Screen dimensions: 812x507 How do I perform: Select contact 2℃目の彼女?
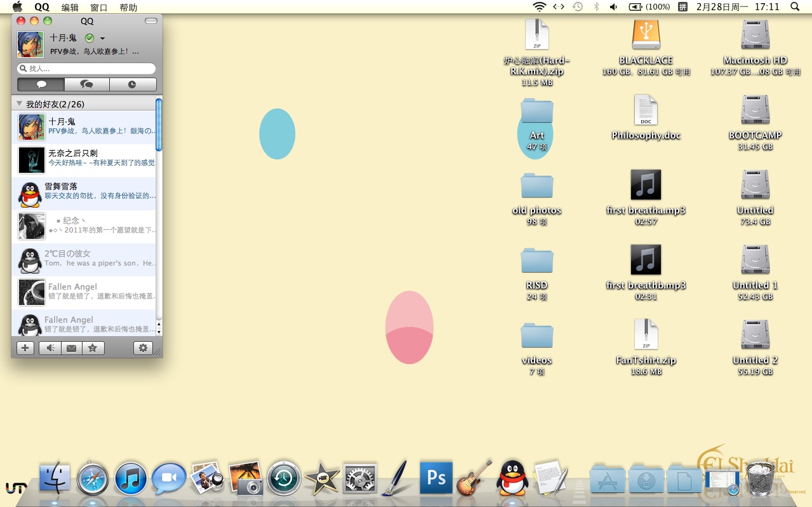pyautogui.click(x=83, y=259)
